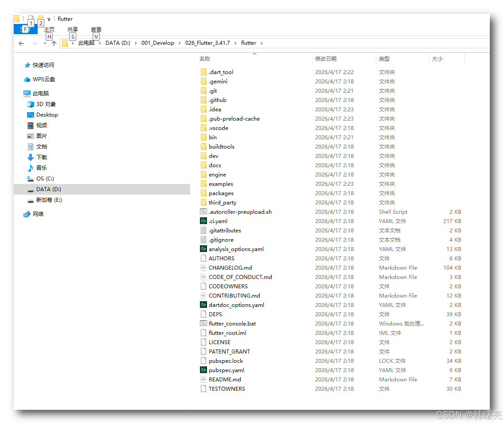
Task: Open the 主页 ribbon tab
Action: coord(49,29)
